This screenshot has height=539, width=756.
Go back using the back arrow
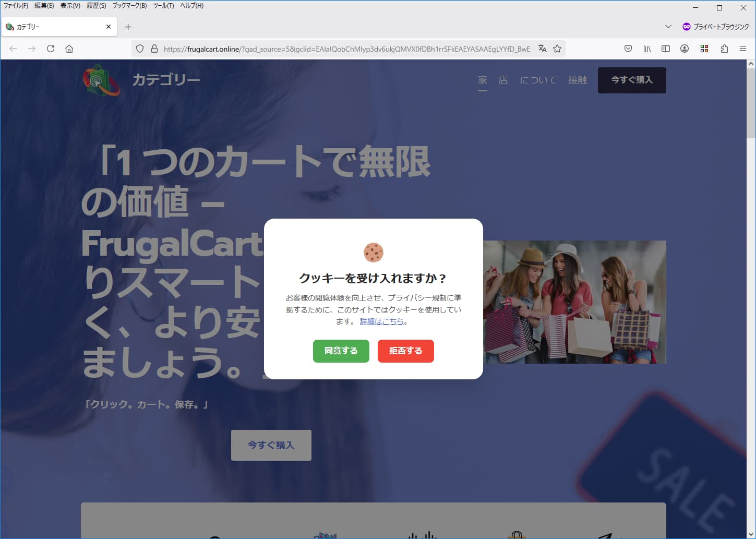tap(13, 49)
